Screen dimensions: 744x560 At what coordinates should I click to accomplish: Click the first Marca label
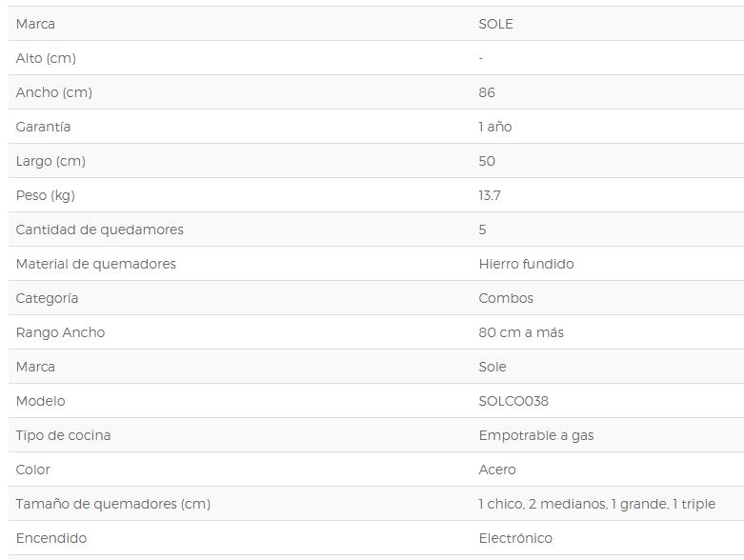[x=35, y=24]
